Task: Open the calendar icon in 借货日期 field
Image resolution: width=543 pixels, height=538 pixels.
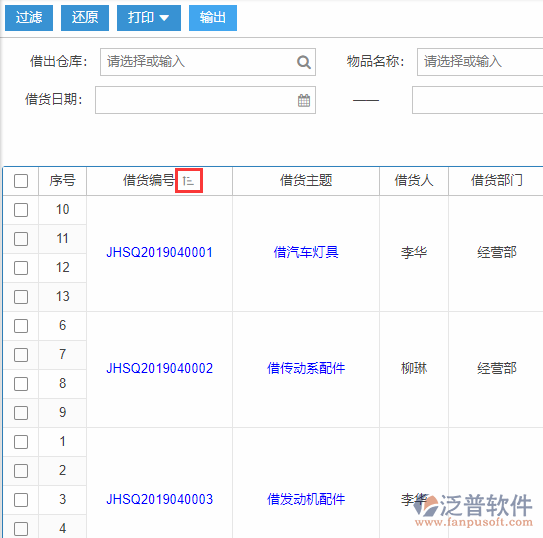Action: click(x=304, y=100)
